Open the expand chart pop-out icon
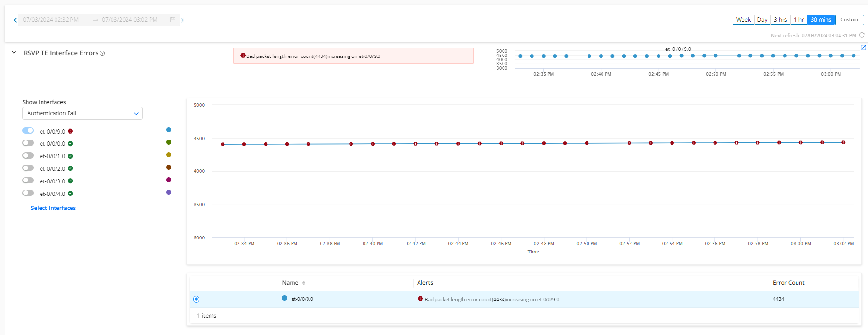 tap(863, 47)
